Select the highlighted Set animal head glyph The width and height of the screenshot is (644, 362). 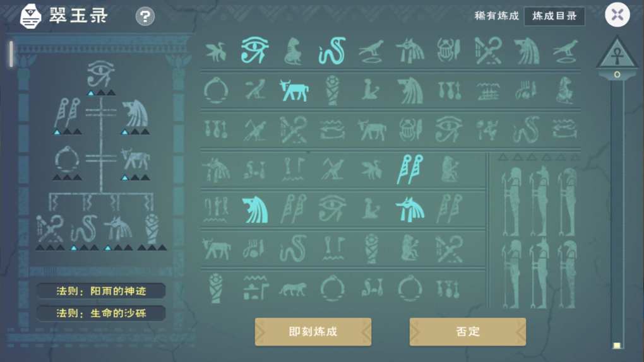(254, 210)
